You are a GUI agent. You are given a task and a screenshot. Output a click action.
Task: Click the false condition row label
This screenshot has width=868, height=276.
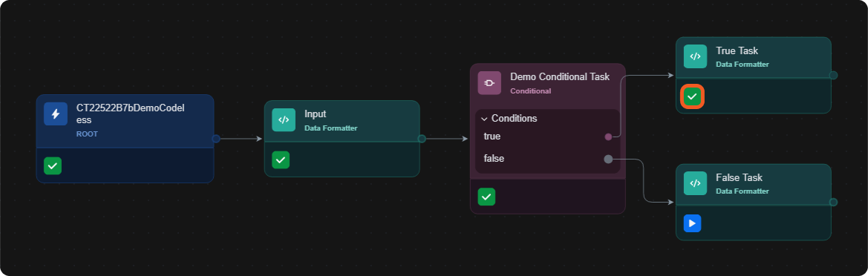pos(494,159)
